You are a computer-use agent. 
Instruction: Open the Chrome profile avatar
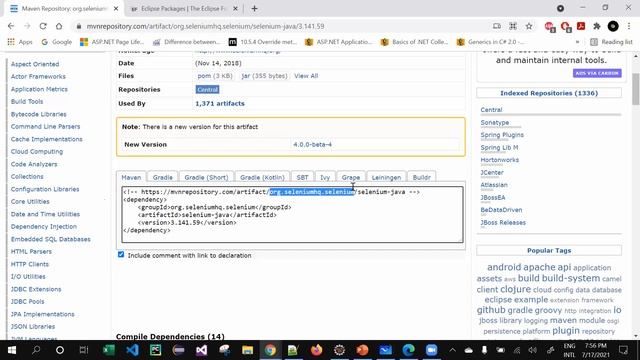point(613,26)
